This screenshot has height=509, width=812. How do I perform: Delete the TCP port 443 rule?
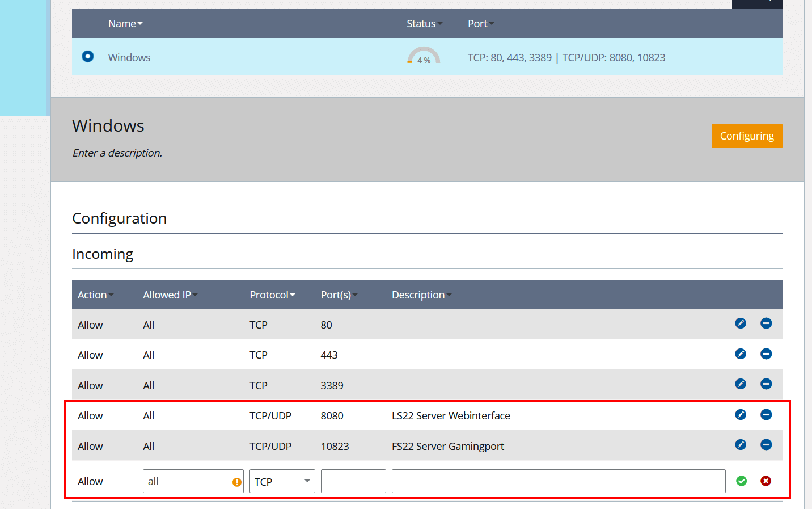pos(766,354)
